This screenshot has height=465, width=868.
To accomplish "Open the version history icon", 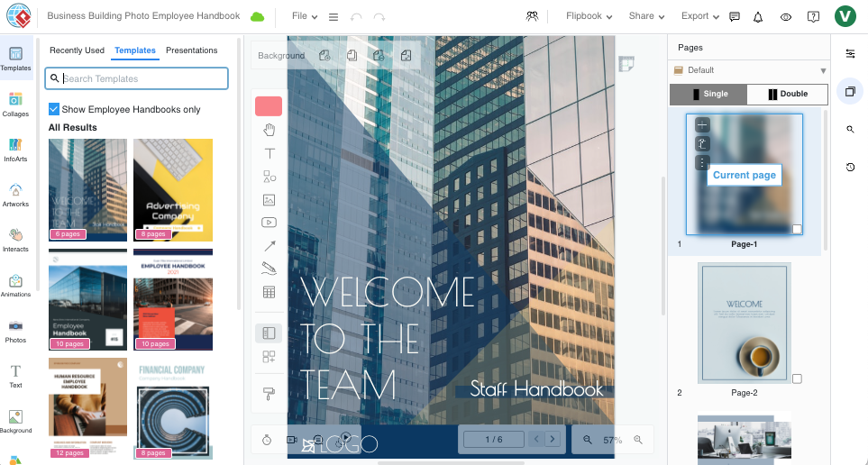I will (x=850, y=168).
